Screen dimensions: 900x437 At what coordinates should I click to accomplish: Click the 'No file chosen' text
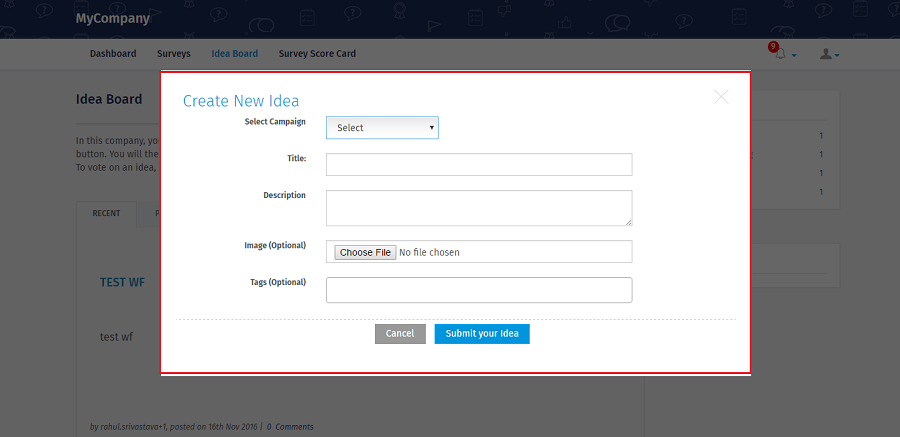pyautogui.click(x=429, y=252)
